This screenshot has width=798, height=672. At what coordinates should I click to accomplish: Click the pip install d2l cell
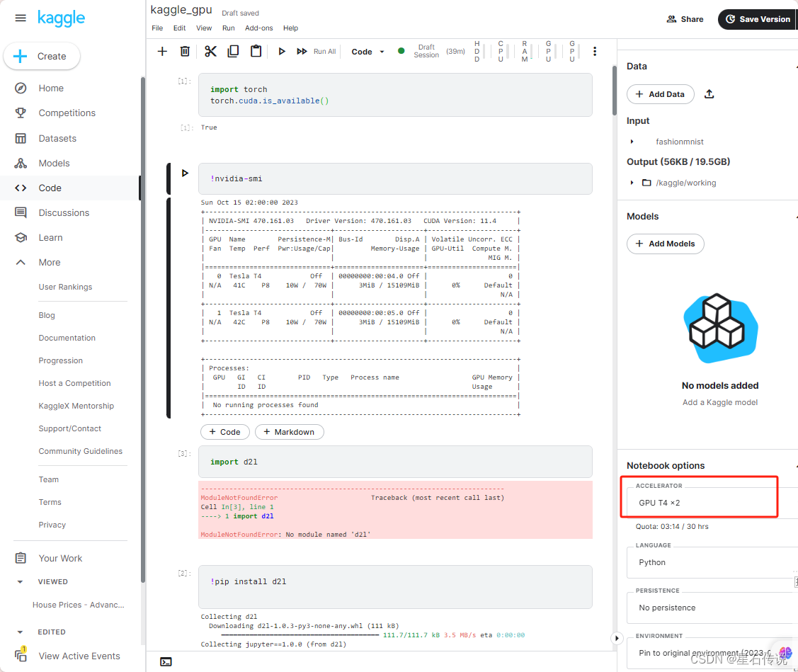click(x=395, y=587)
